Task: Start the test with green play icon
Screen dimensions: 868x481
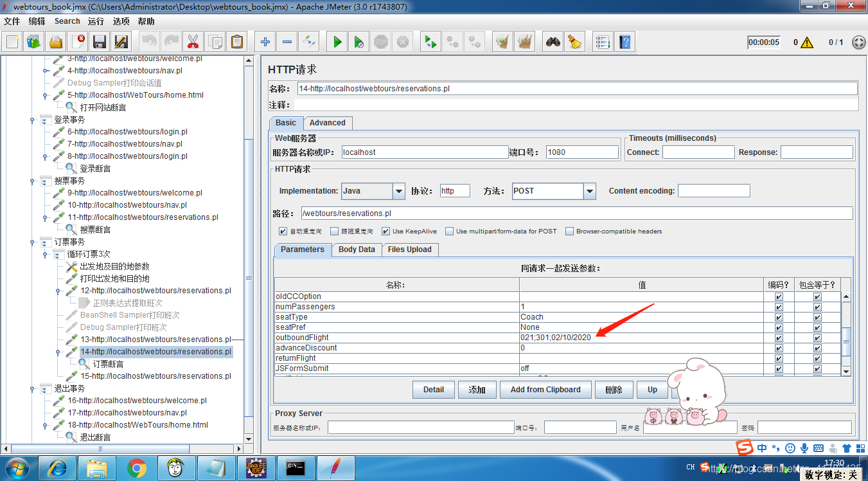Action: coord(337,42)
